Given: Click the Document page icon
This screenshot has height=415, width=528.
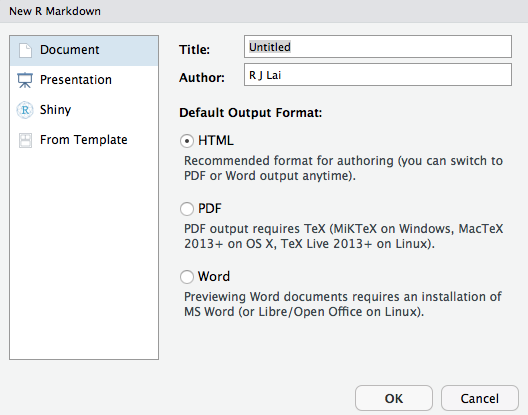Looking at the screenshot, I should click(x=25, y=50).
